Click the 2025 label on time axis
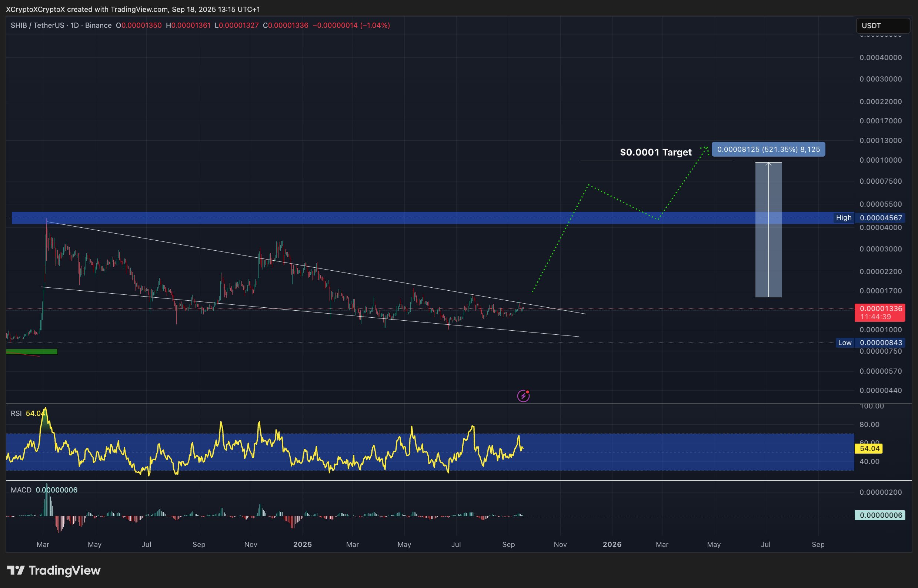918x588 pixels. (x=303, y=544)
